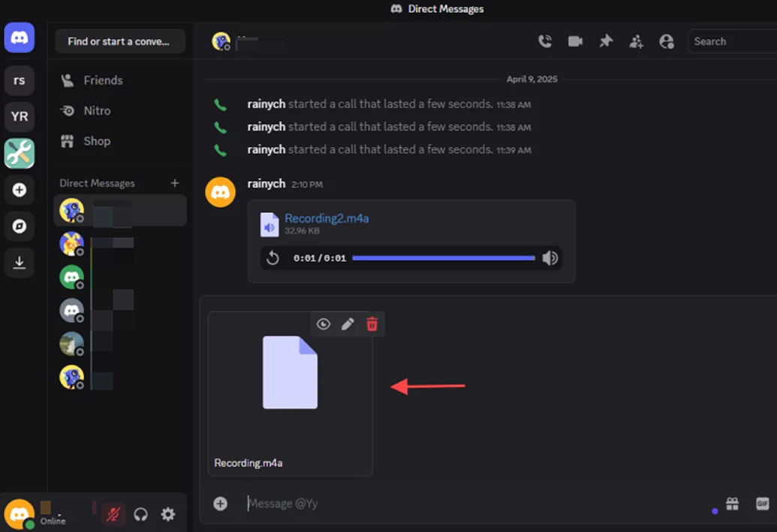Viewport: 777px width, 532px height.
Task: Create a new DM with plus icon
Action: point(175,183)
